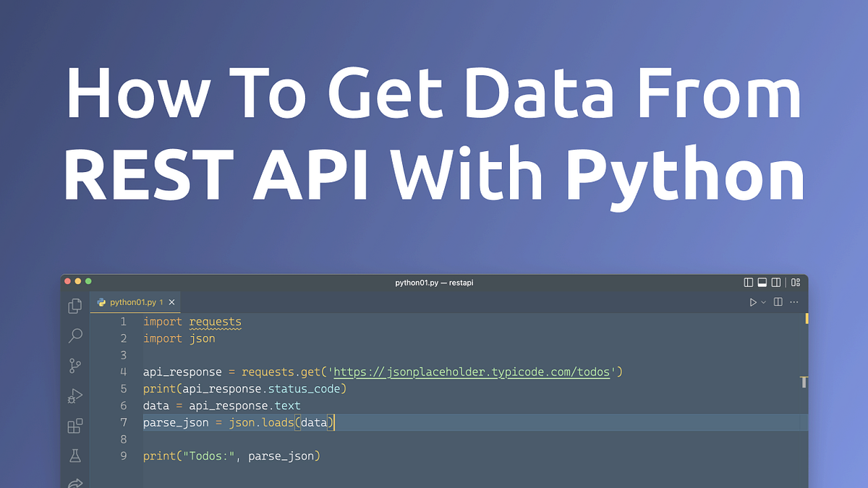This screenshot has height=488, width=868.
Task: Open the Explorer view
Action: pos(75,306)
